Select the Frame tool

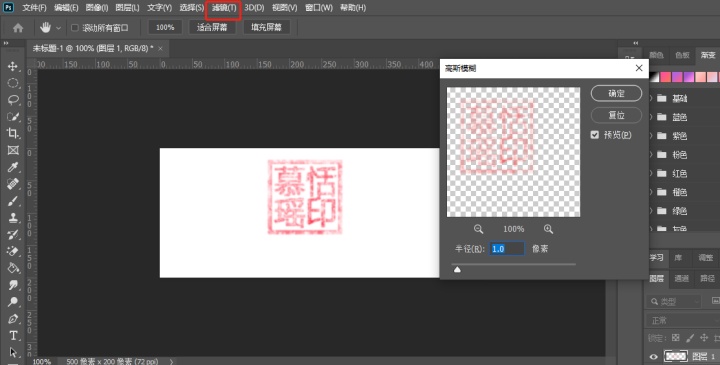13,150
